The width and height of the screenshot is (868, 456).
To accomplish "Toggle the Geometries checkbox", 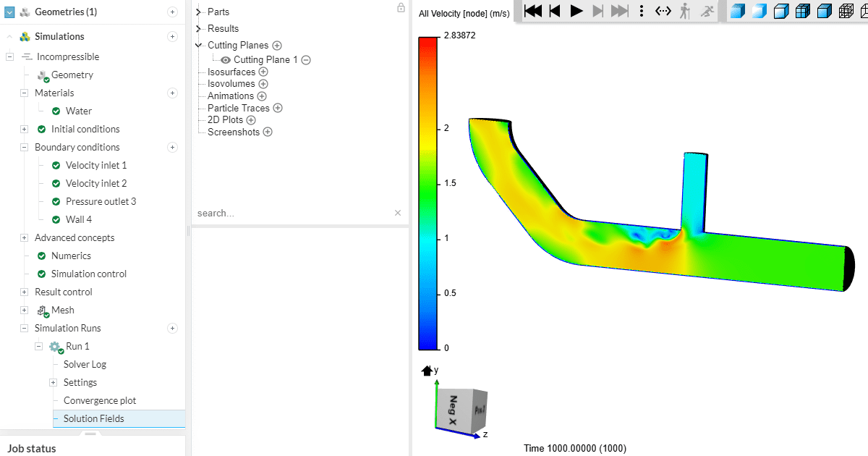I will point(9,12).
